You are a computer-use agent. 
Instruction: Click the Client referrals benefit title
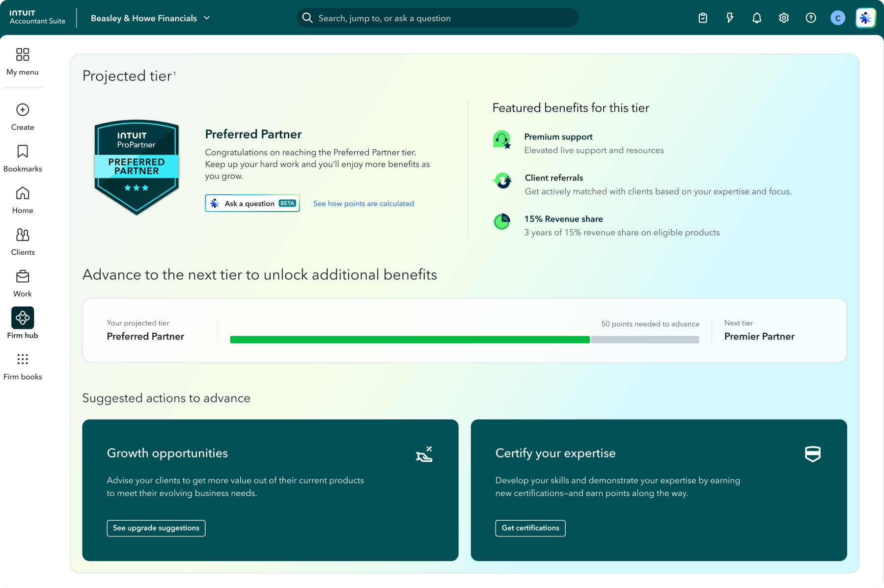click(x=554, y=178)
